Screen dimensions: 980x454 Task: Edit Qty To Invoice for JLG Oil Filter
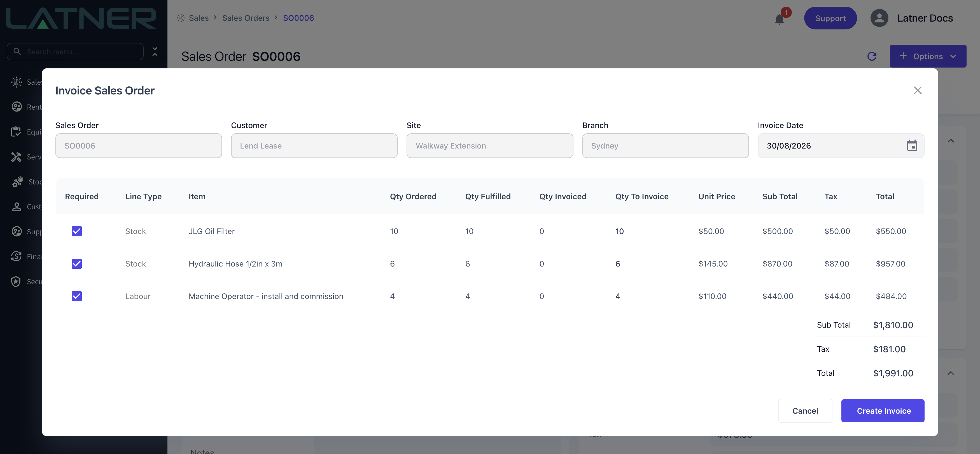point(619,231)
